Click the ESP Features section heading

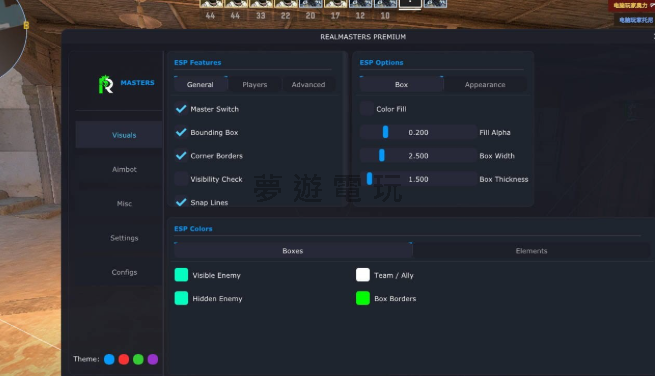coord(198,63)
